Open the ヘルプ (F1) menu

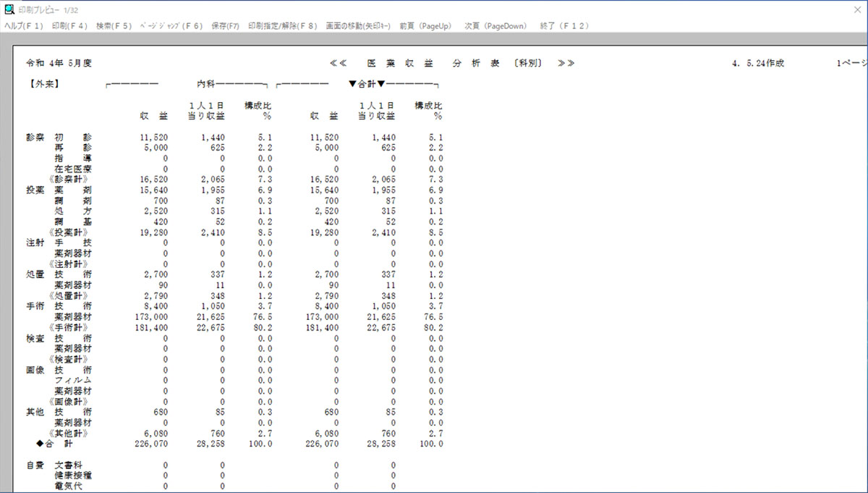(24, 26)
